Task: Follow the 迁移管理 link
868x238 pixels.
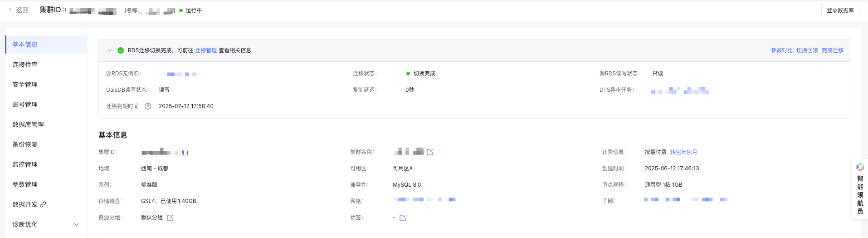Action: (x=206, y=50)
